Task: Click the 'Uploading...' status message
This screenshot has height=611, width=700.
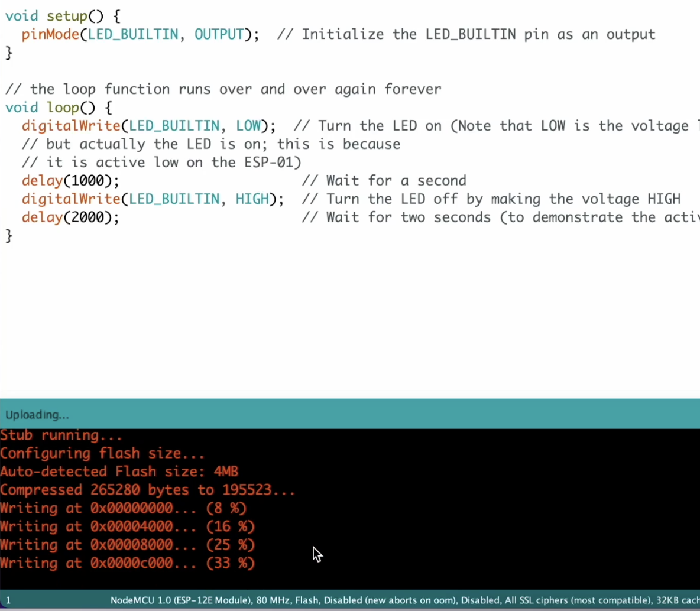Action: pyautogui.click(x=37, y=415)
